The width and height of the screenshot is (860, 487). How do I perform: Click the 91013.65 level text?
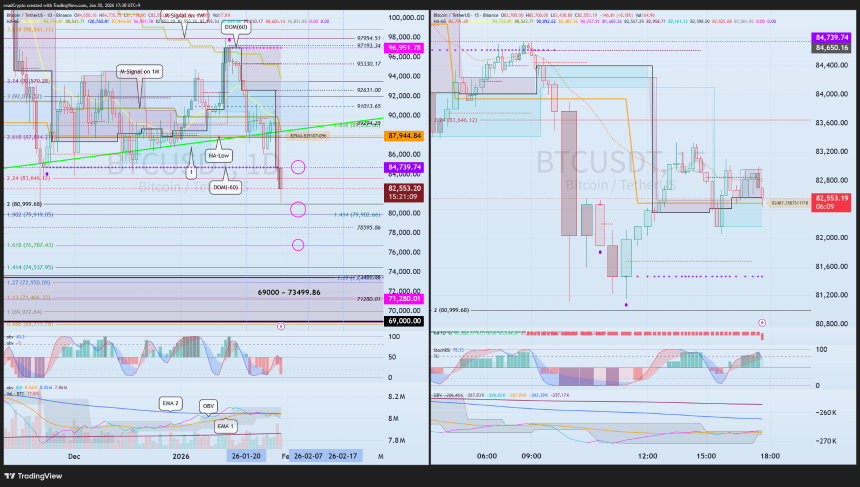[x=369, y=106]
